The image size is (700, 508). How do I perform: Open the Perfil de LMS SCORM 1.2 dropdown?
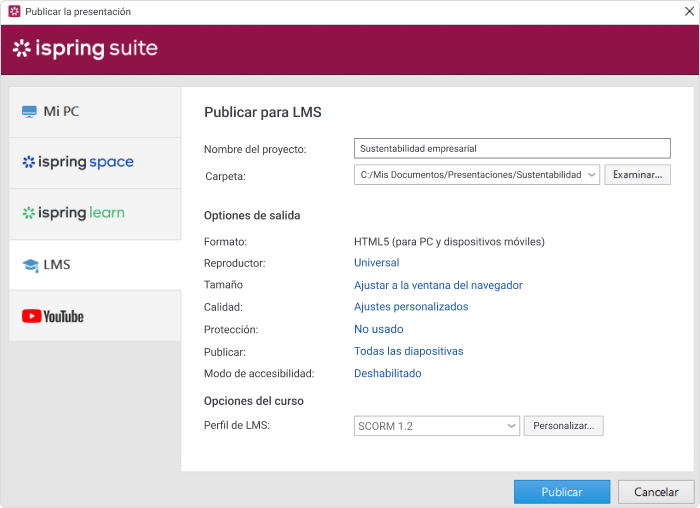437,426
